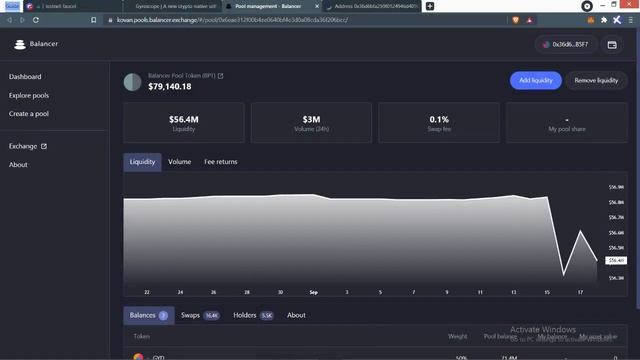This screenshot has width=640, height=360.
Task: Click the browser forward arrow
Action: (x=22, y=20)
